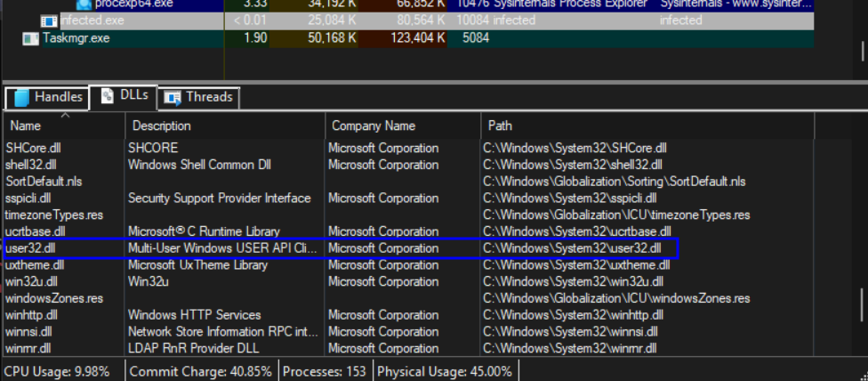Click the process list vertical scrollbar thumb
The width and height of the screenshot is (868, 381).
point(862,51)
